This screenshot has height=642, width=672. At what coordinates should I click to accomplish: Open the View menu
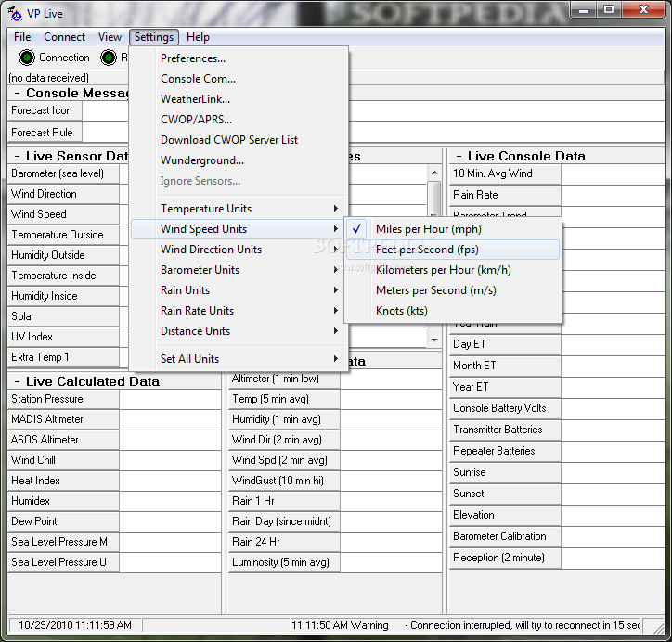tap(110, 37)
